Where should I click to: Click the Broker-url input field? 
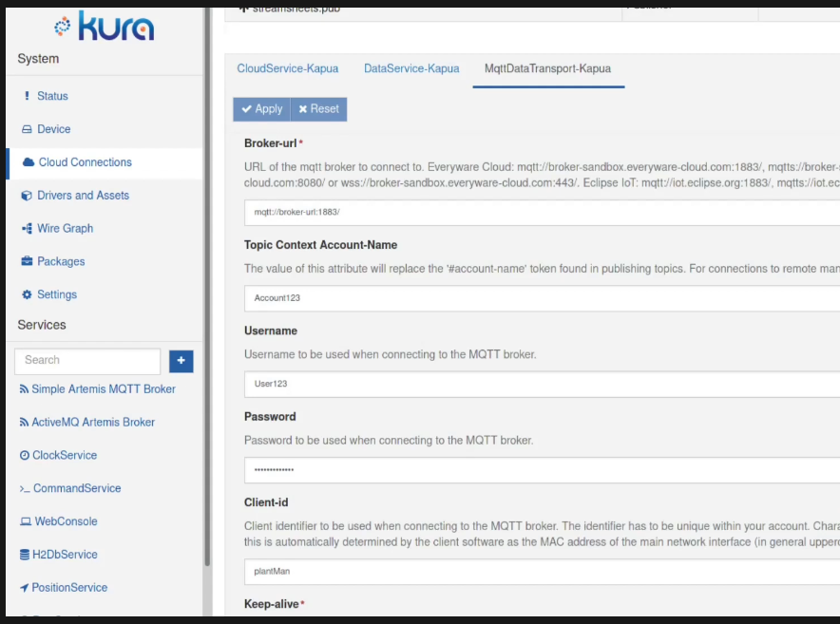click(543, 213)
